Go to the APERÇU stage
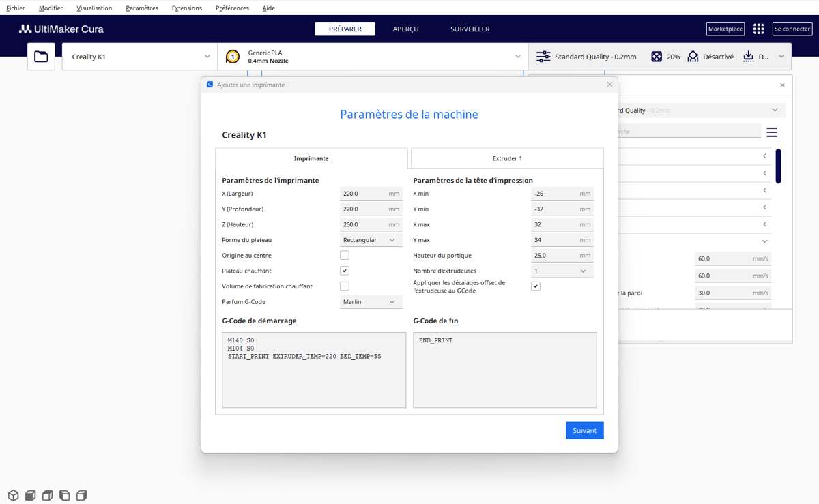This screenshot has height=504, width=819. (x=406, y=29)
